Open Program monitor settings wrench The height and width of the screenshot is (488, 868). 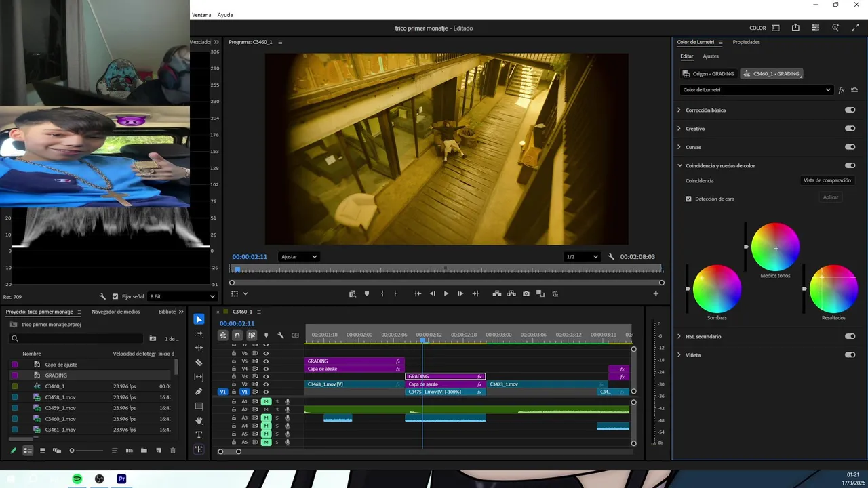coord(611,257)
